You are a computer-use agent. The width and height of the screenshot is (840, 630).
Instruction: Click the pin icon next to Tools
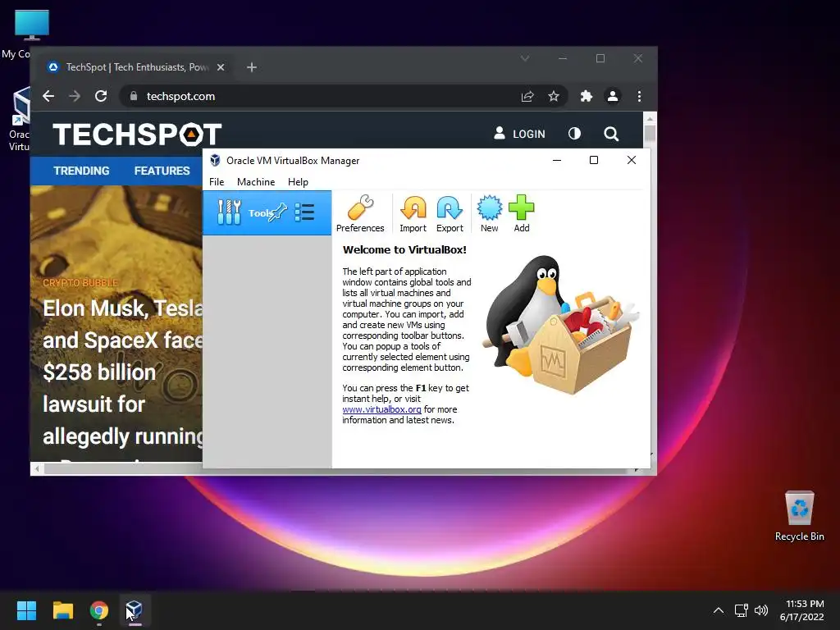coord(278,212)
